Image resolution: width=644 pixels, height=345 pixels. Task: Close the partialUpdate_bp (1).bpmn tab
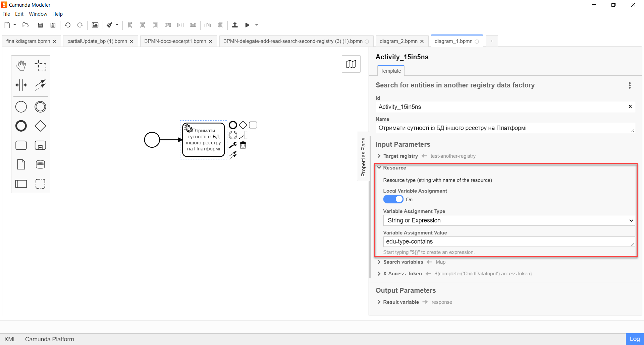point(131,42)
